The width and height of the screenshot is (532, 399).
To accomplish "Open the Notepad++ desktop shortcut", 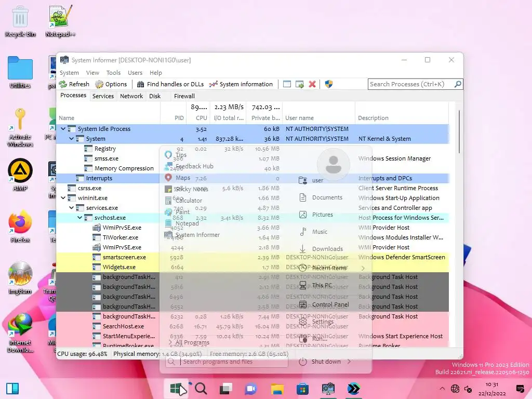I will pos(60,21).
